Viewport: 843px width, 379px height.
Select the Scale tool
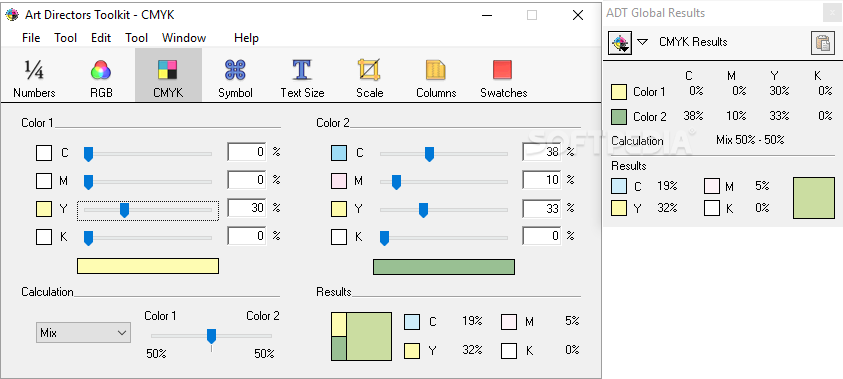(369, 75)
